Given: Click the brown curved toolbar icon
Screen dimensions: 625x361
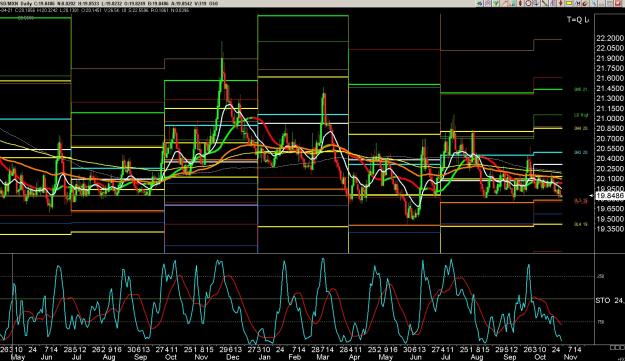Looking at the screenshot, I should pos(585,3).
